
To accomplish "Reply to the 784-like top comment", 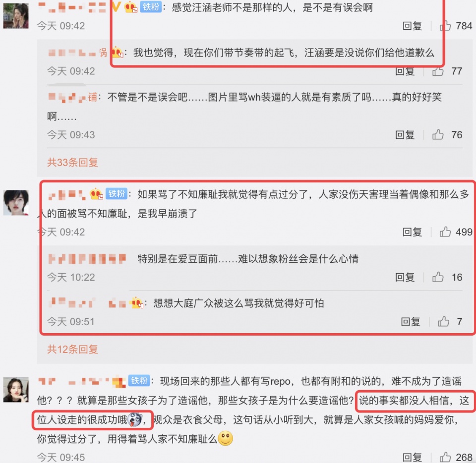I will (412, 26).
